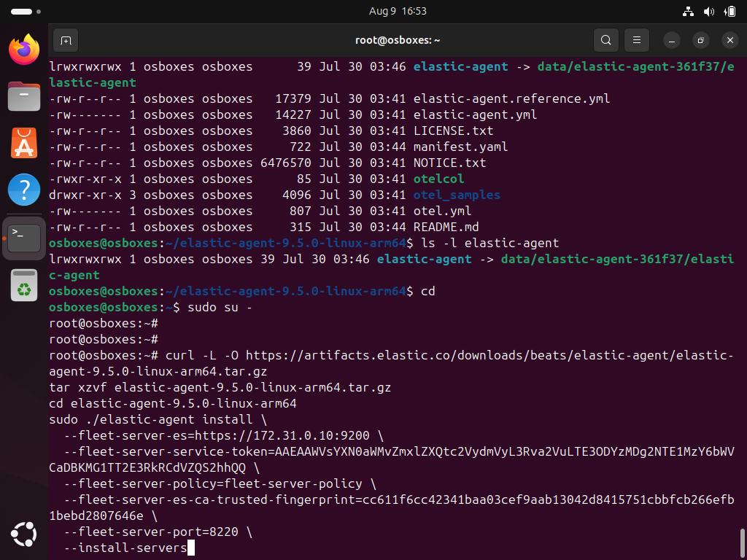Screen dimensions: 747x560
Task: Close the terminal window
Action: coord(729,41)
